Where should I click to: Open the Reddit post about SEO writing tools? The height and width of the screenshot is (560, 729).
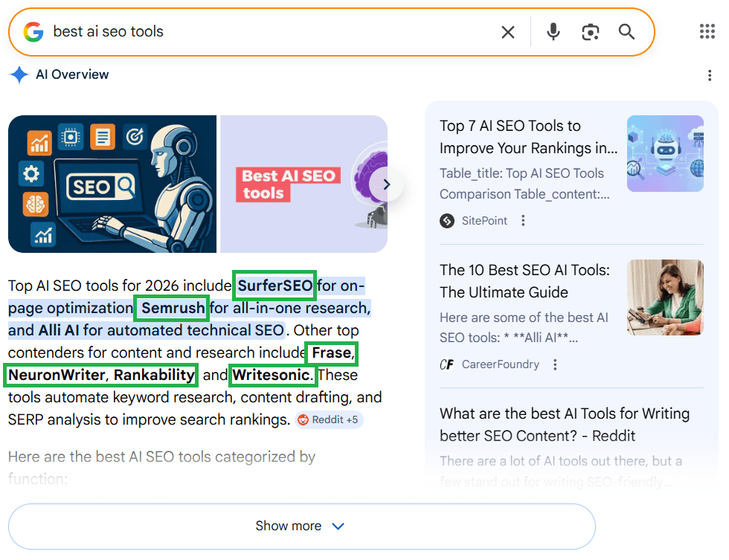[x=565, y=424]
